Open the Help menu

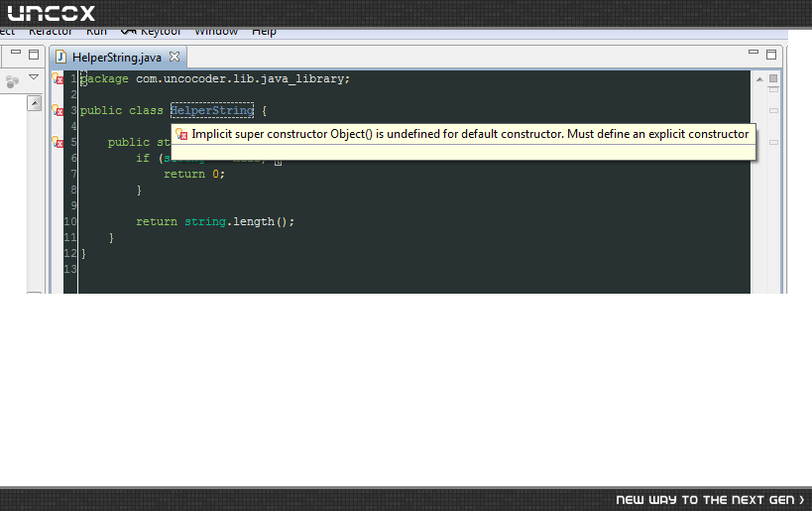pos(264,32)
